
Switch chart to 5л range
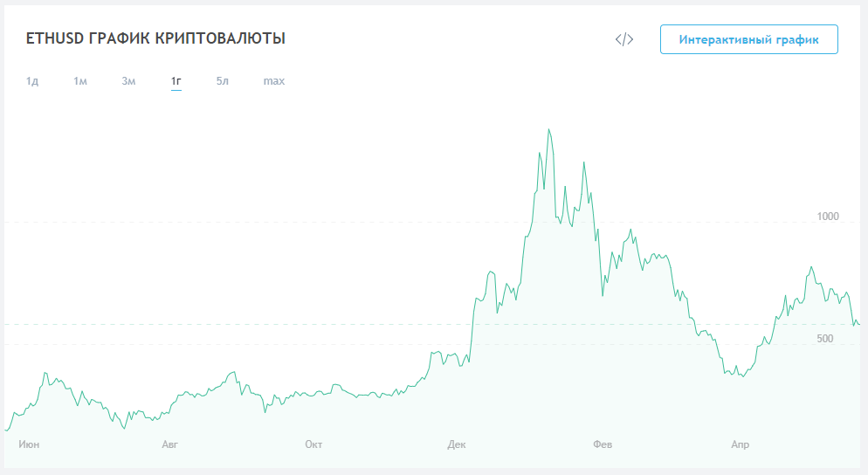[x=223, y=81]
